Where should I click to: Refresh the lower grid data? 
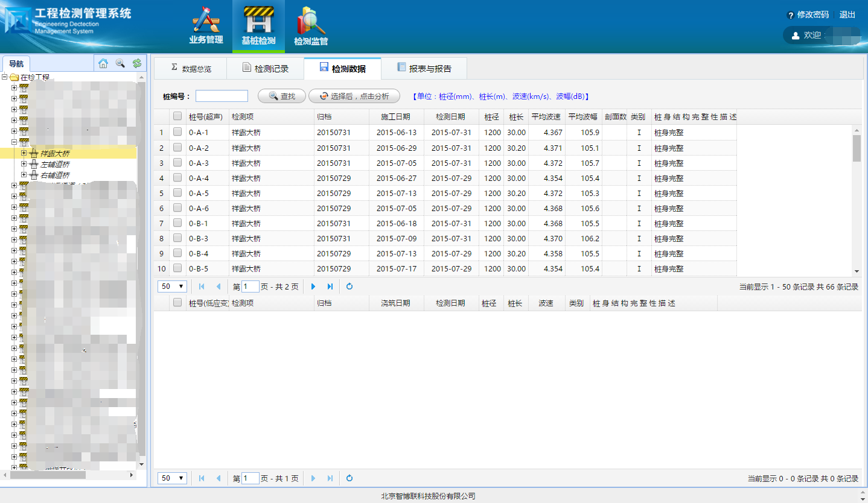[x=349, y=478]
